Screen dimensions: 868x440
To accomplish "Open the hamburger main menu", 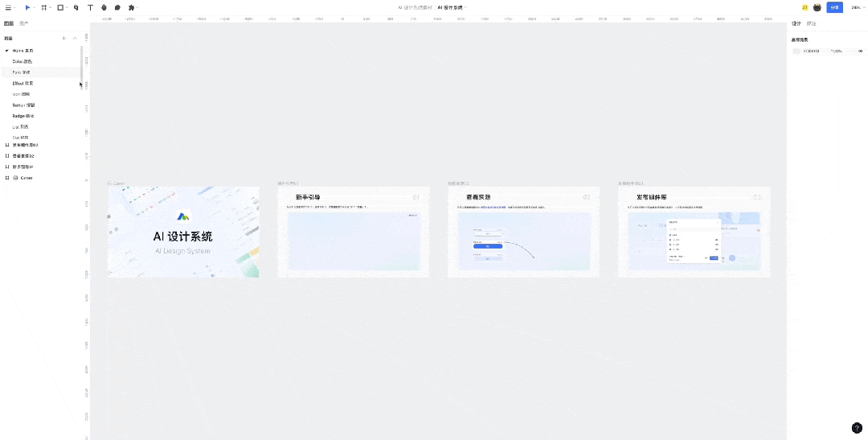I will click(8, 7).
